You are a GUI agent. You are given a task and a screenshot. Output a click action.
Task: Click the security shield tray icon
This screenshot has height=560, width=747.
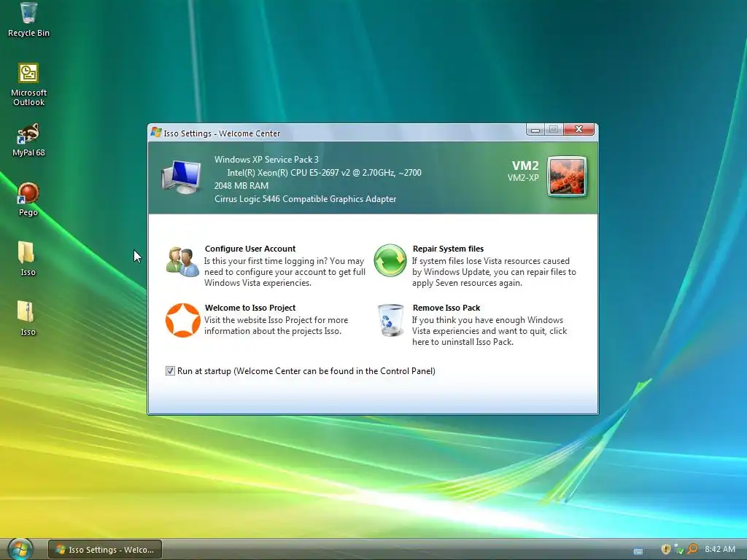pyautogui.click(x=666, y=549)
